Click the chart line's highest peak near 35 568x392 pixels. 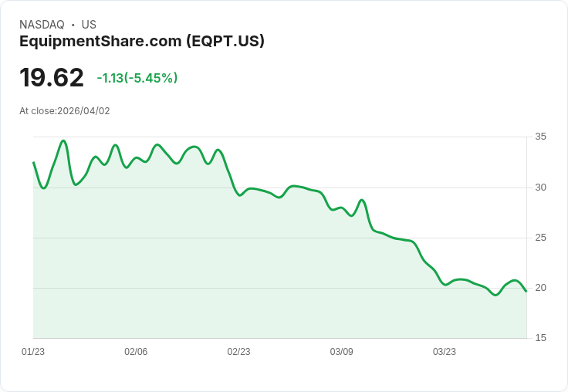click(x=63, y=140)
